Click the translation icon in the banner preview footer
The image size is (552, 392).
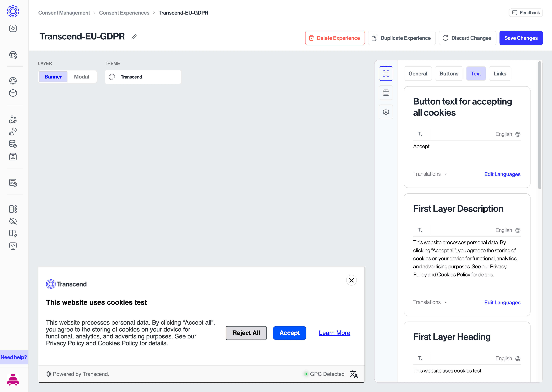click(x=354, y=374)
